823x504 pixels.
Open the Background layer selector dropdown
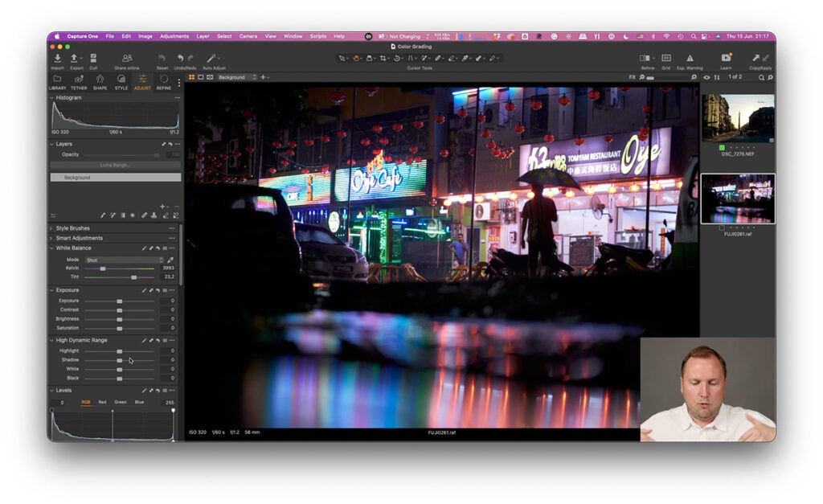[237, 77]
